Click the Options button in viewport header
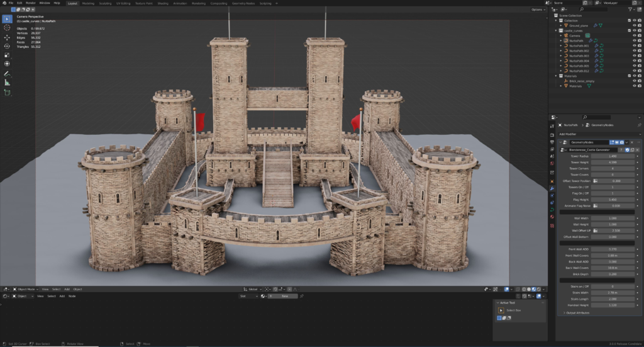 536,9
